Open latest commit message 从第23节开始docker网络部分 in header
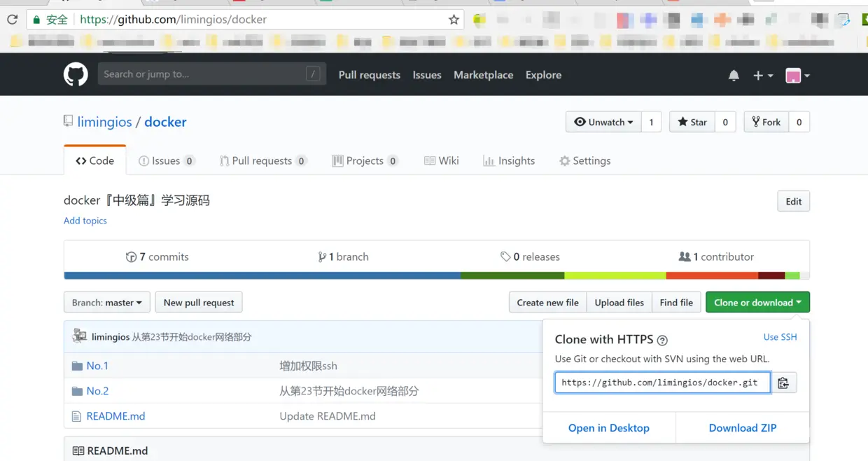868x461 pixels. tap(192, 337)
